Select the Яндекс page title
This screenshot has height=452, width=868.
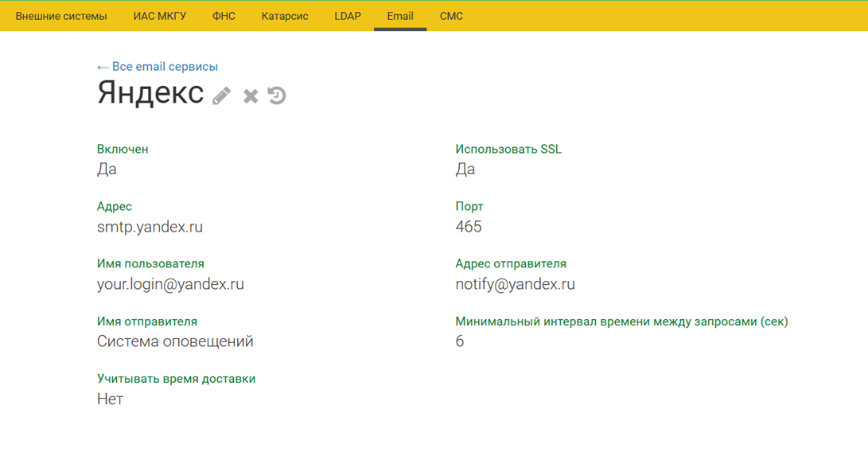click(x=150, y=92)
